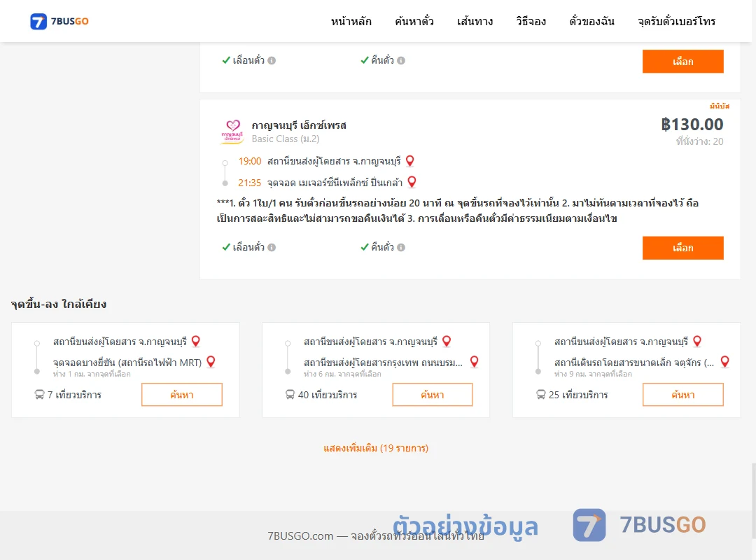Click the map pin next to the 21:35 ปิ่นเกล้า stop
Screen dimensions: 756x560
[x=412, y=182]
